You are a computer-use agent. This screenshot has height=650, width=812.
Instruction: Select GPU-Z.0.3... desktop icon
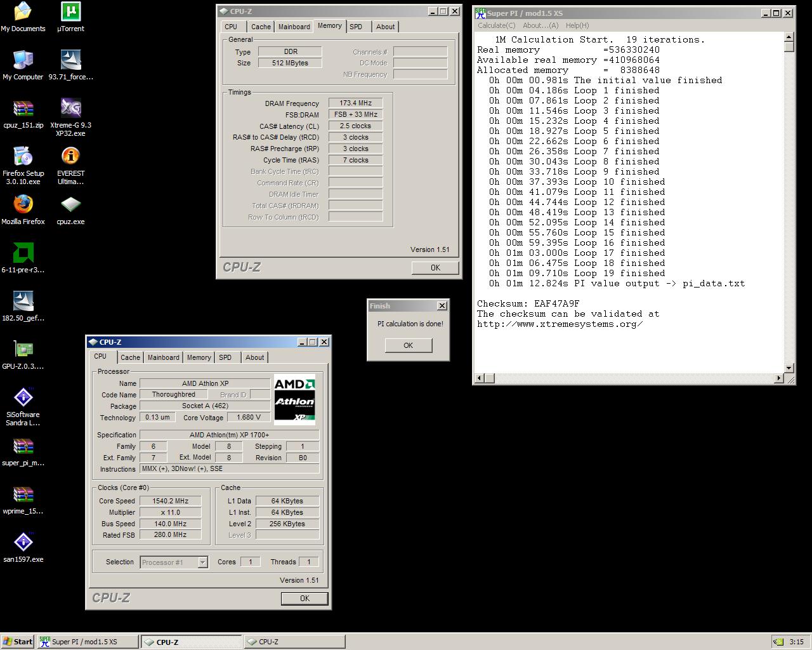(23, 355)
